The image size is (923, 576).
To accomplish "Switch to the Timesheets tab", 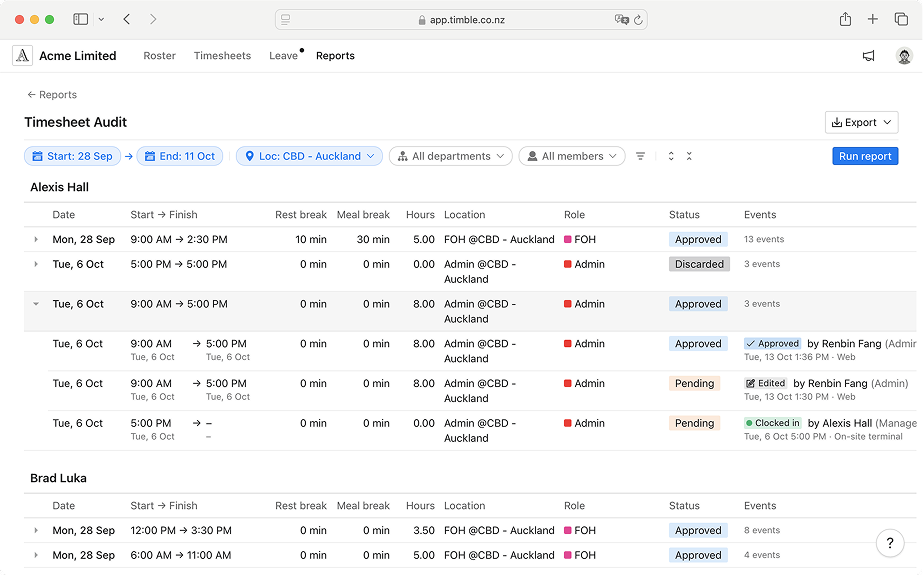I will point(223,56).
